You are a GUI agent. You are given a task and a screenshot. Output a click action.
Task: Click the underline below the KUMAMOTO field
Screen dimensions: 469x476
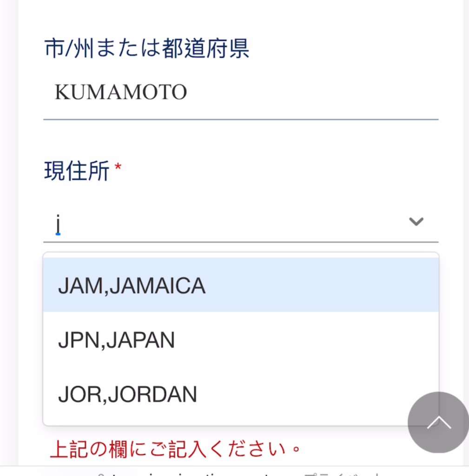pos(241,119)
